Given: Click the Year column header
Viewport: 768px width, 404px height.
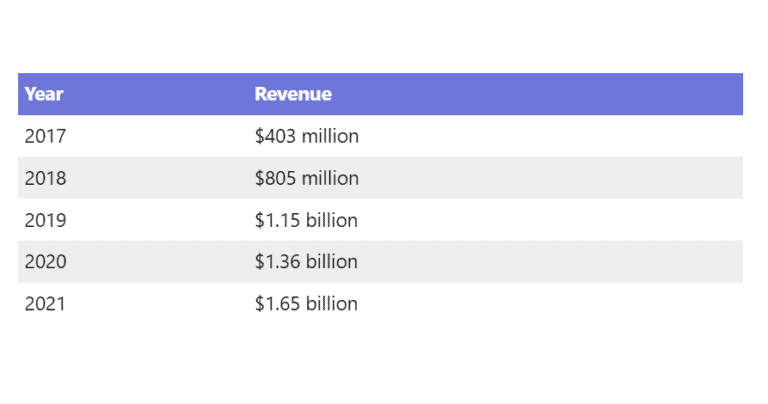Looking at the screenshot, I should pyautogui.click(x=44, y=94).
